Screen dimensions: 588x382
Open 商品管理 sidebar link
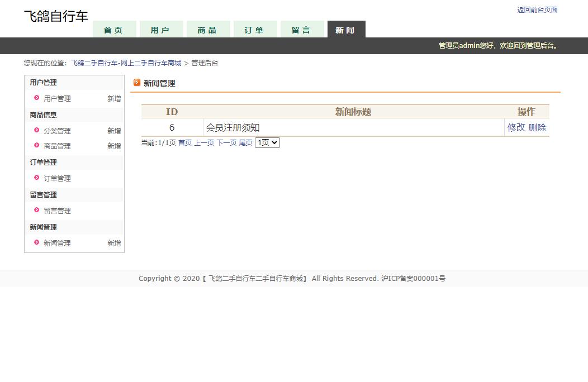tap(57, 146)
